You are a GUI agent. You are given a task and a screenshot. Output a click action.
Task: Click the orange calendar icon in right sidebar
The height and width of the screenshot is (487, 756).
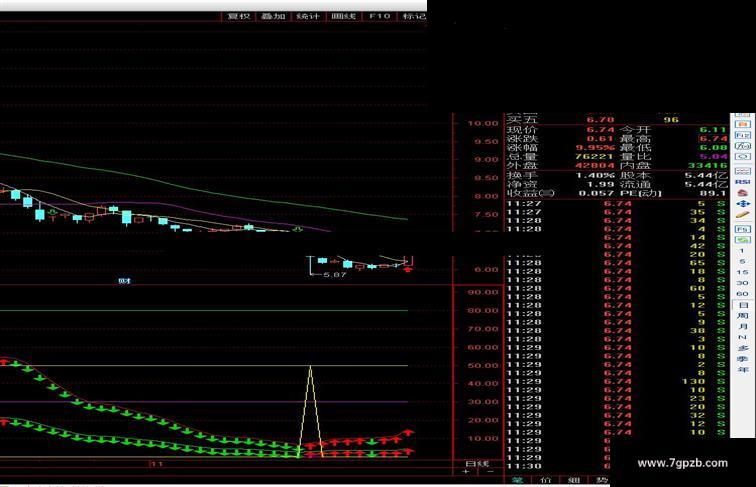[x=742, y=124]
